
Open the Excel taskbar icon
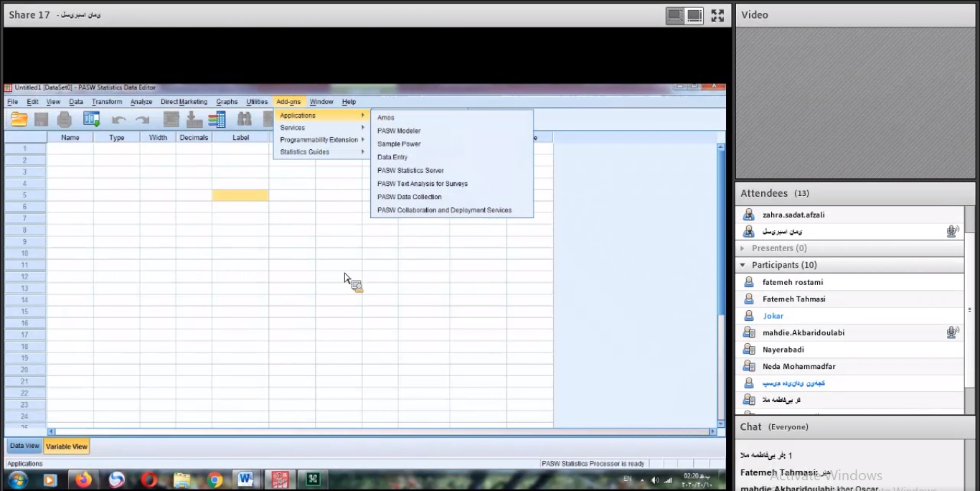(313, 479)
